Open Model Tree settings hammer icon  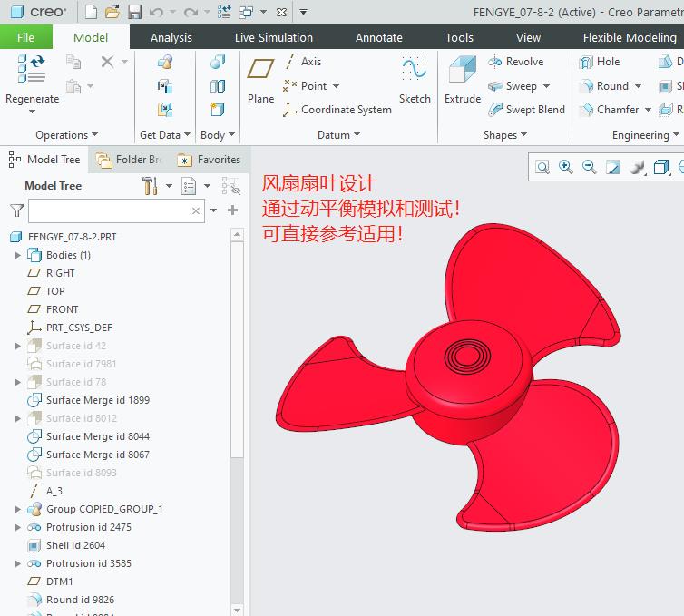pyautogui.click(x=150, y=186)
